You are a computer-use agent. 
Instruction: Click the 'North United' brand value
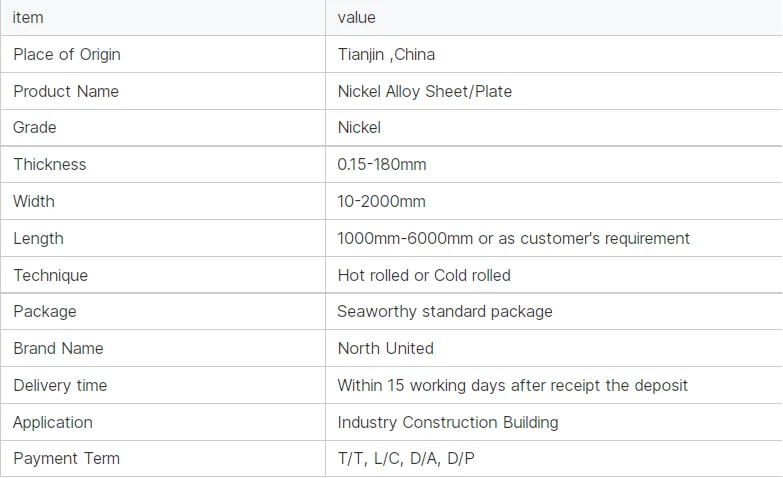click(x=385, y=348)
